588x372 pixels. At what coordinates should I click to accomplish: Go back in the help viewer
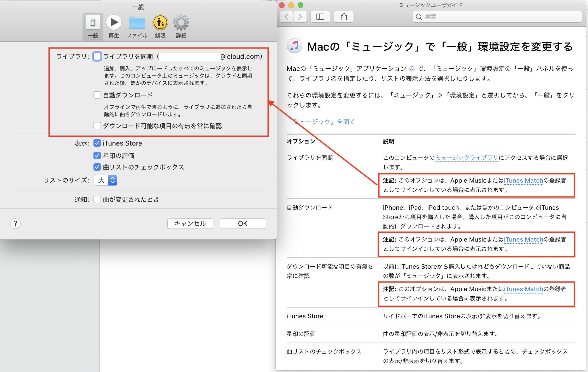287,17
